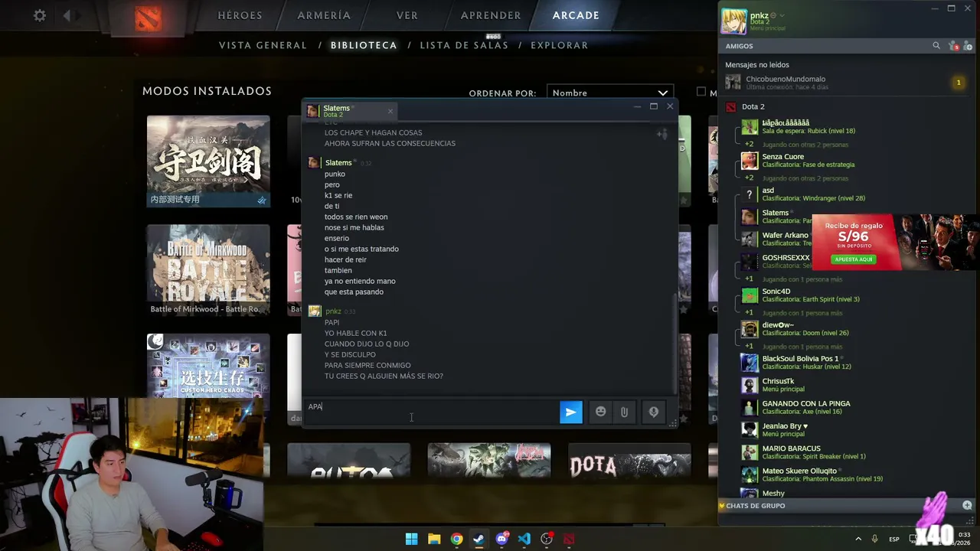The image size is (980, 551).
Task: Create a new group chat
Action: click(967, 506)
